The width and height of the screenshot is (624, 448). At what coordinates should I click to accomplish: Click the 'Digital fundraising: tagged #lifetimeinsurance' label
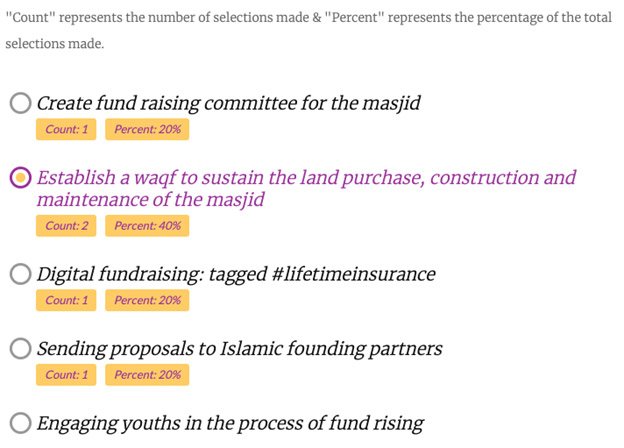pyautogui.click(x=236, y=273)
